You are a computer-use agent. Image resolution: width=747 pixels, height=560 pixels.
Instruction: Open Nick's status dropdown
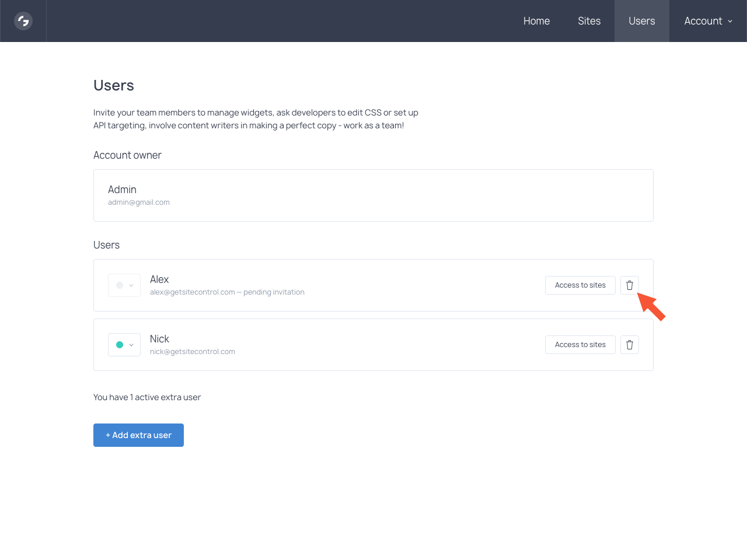click(x=124, y=345)
